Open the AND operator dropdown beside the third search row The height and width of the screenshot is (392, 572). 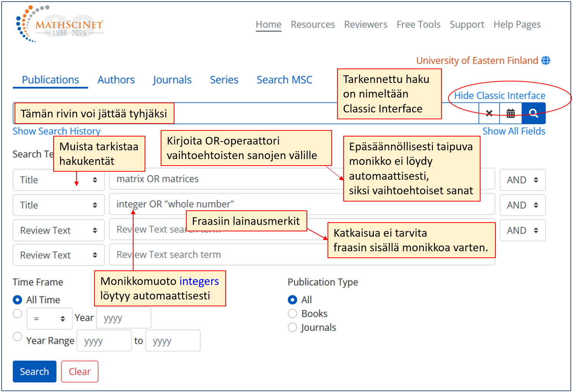523,230
